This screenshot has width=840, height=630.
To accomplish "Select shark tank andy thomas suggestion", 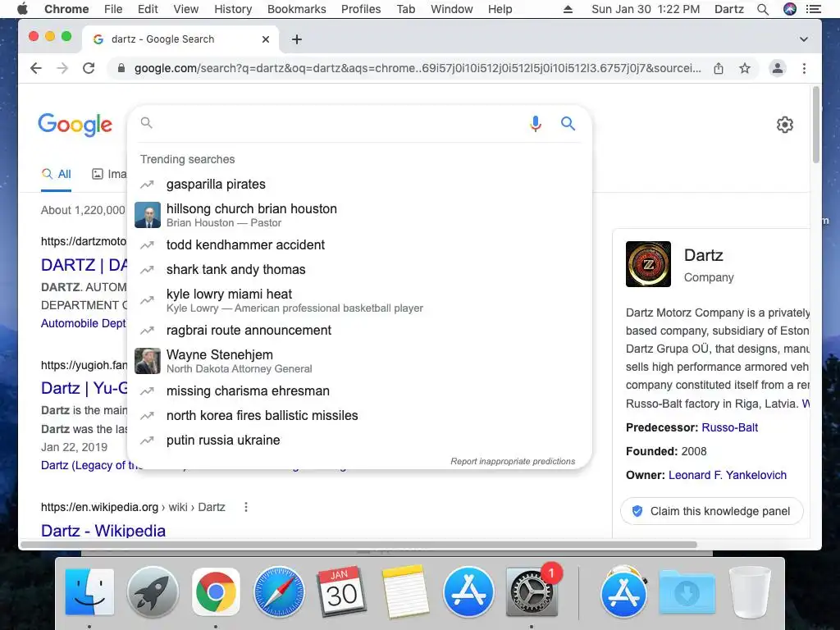I will [359, 269].
